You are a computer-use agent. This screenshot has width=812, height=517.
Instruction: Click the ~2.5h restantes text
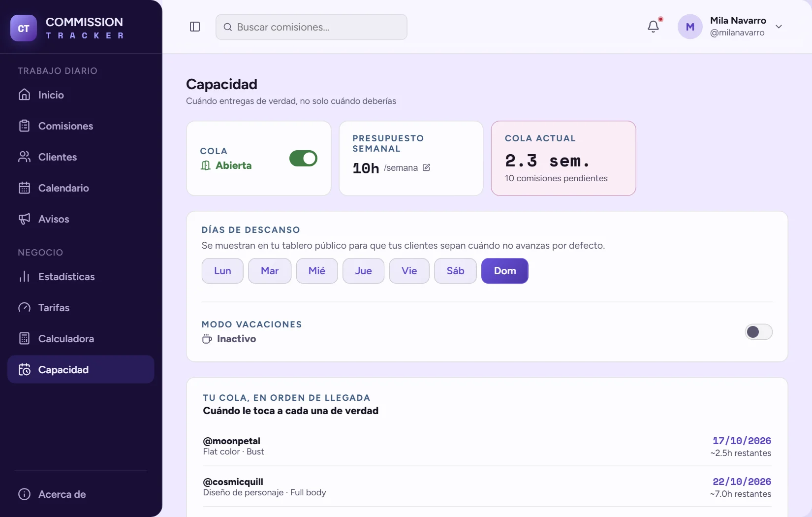click(x=741, y=453)
